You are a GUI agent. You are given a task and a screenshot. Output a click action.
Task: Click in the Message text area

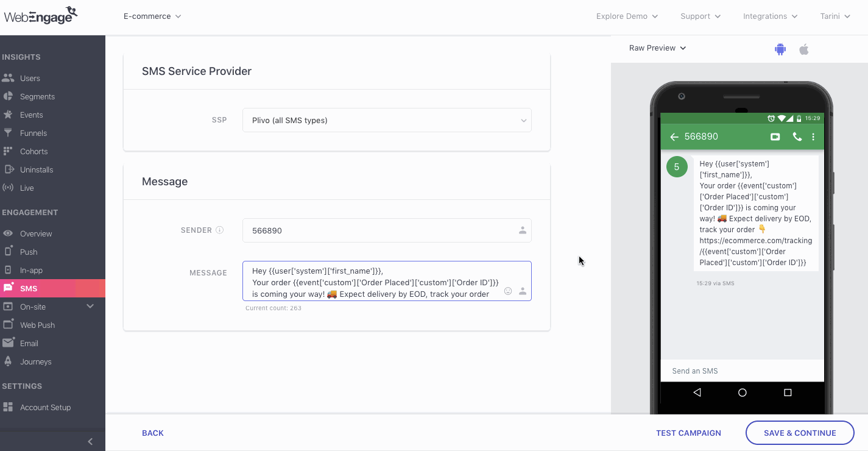(387, 281)
